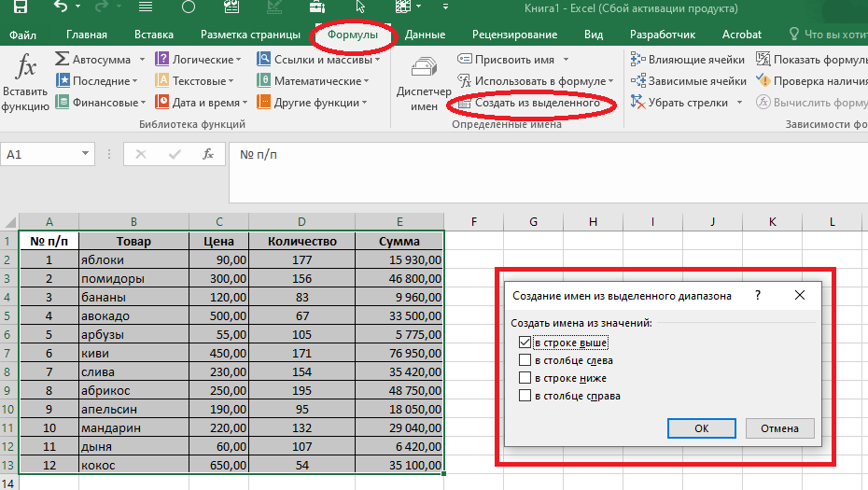Viewport: 868px width, 490px height.
Task: Expand the Убрать стрелки dropdown arrow
Action: pyautogui.click(x=739, y=103)
